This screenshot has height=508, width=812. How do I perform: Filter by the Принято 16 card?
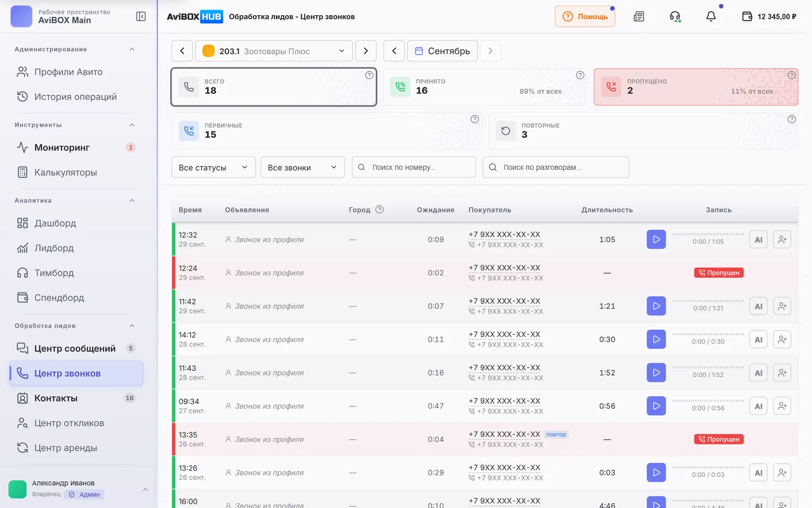pos(485,87)
